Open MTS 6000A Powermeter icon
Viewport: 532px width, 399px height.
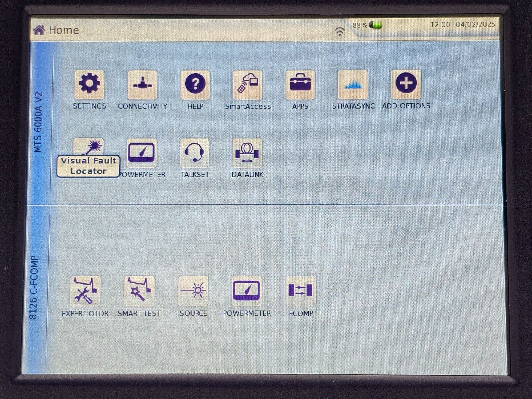[142, 153]
